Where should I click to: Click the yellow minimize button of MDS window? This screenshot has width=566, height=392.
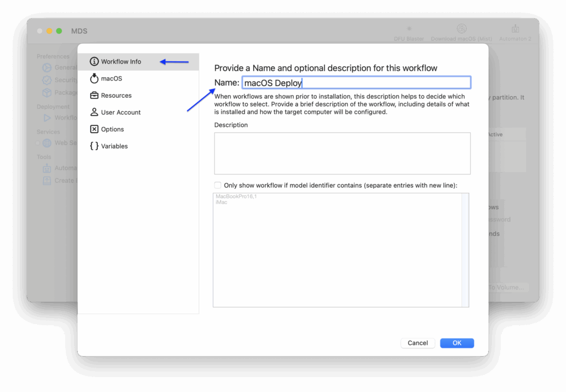[49, 31]
